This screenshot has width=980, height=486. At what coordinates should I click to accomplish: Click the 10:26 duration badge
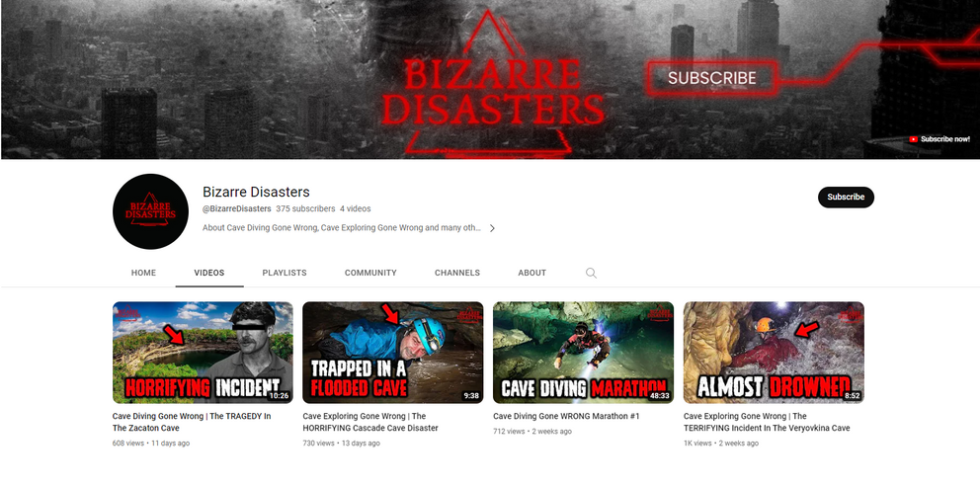(x=279, y=396)
